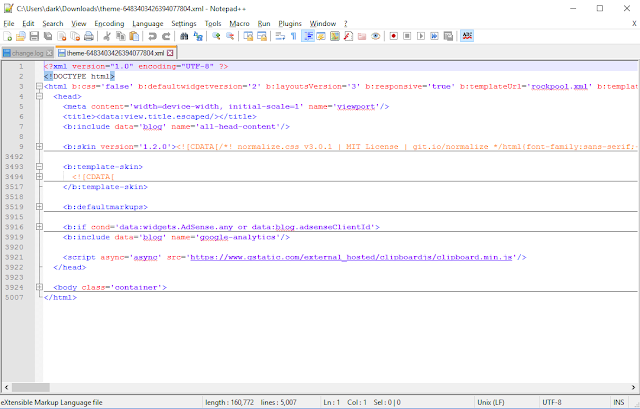Toggle synchronize horizontal scrolling icon
640x409 pixels.
pos(262,36)
